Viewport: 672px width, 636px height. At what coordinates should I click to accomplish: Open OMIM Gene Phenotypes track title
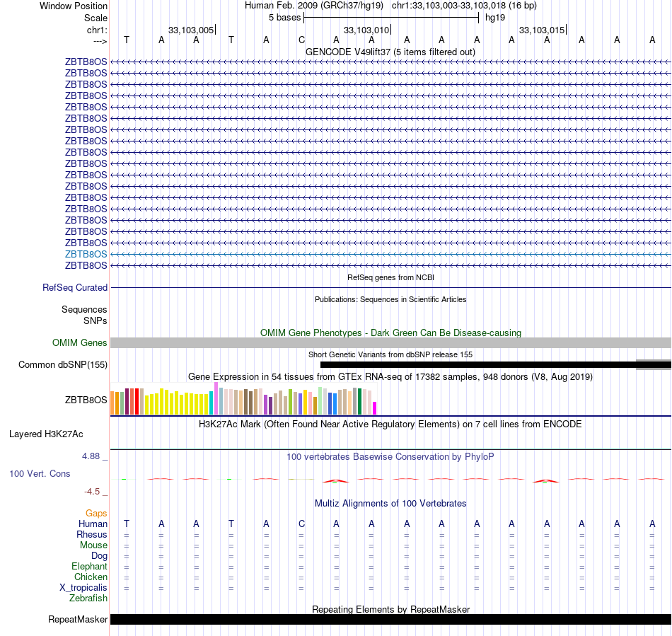(x=390, y=333)
